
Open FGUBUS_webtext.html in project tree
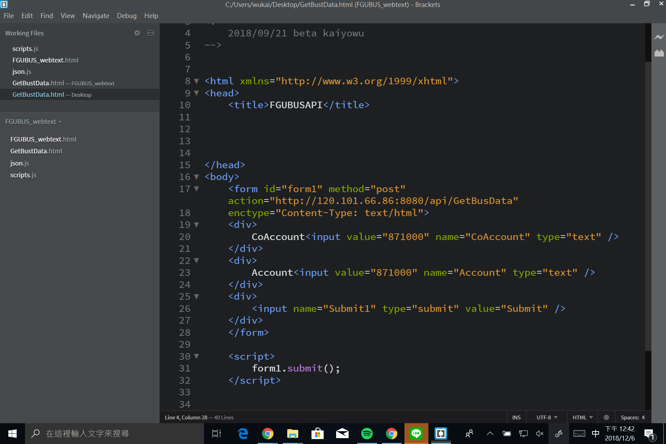43,139
